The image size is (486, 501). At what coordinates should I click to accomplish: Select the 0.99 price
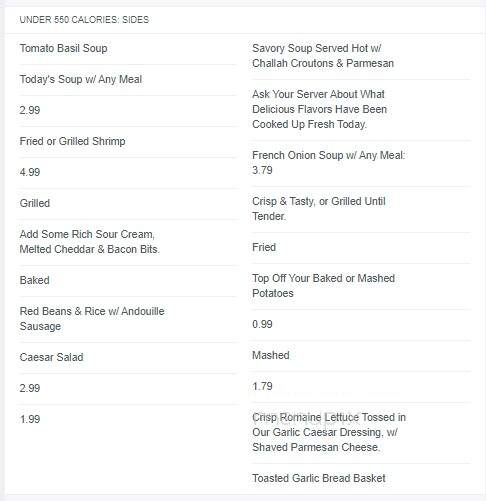tap(262, 324)
